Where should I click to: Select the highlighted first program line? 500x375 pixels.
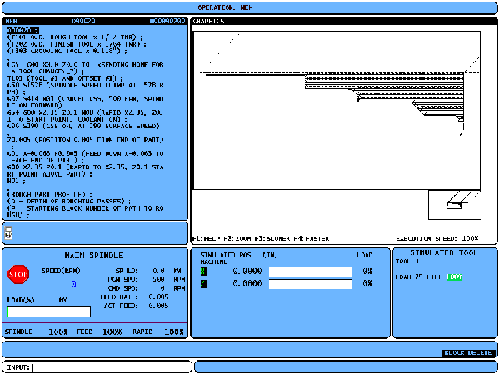[23, 30]
